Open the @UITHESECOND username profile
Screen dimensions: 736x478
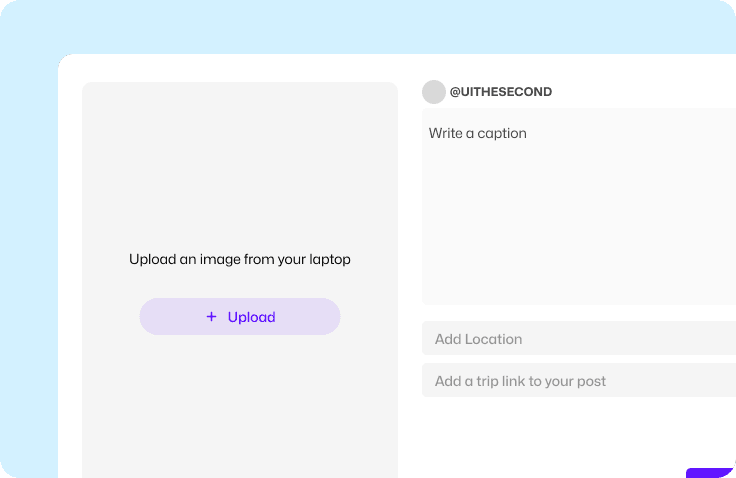(500, 92)
